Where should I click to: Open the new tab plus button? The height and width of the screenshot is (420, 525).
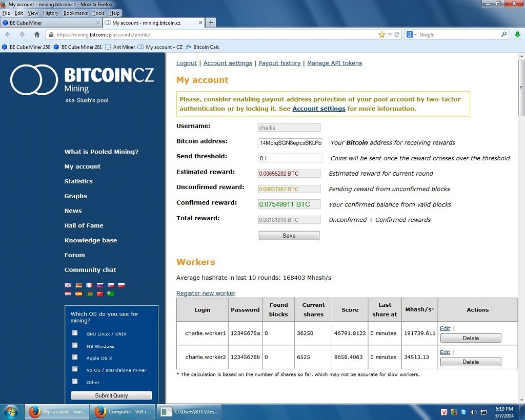tap(211, 23)
